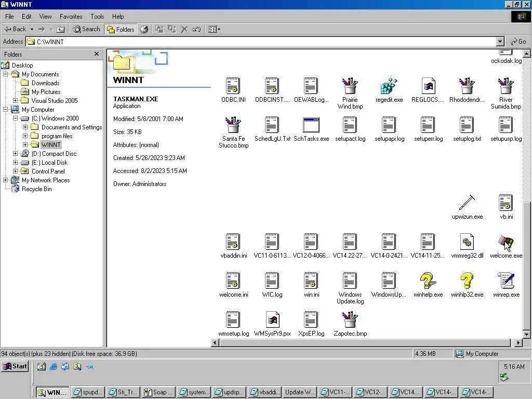Viewport: 532px width, 399px height.
Task: Click the Go button
Action: [518, 42]
